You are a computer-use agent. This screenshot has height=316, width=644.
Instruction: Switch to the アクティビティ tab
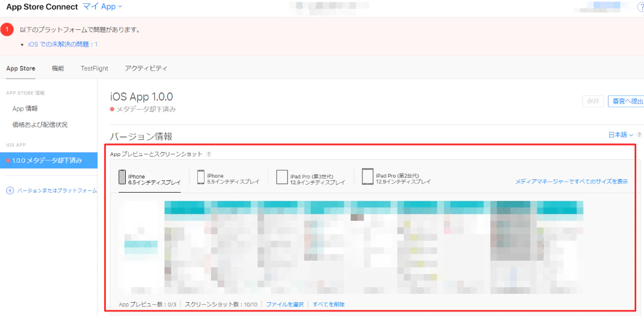point(146,69)
